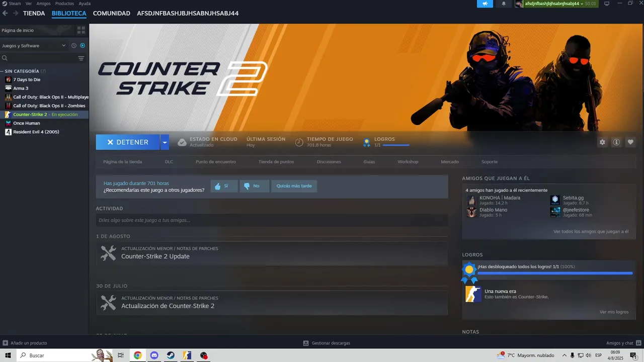This screenshot has height=362, width=644.
Task: Expand the account name dropdown
Action: pos(582,4)
